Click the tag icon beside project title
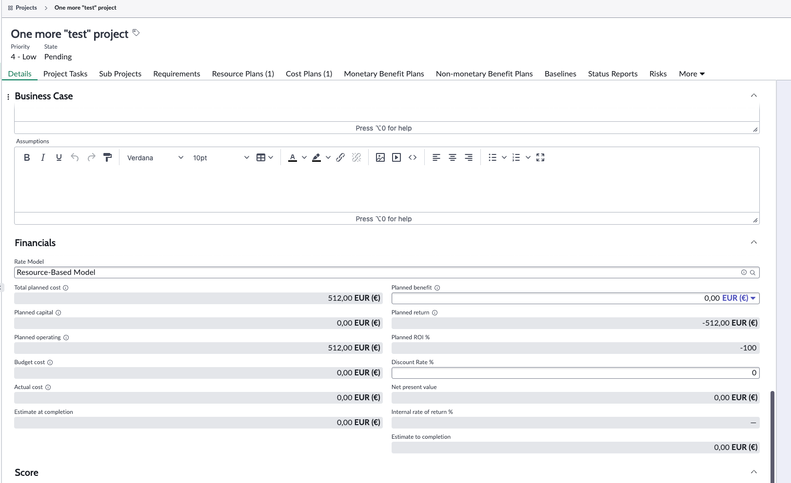Screen dimensions: 791x483 (136, 33)
